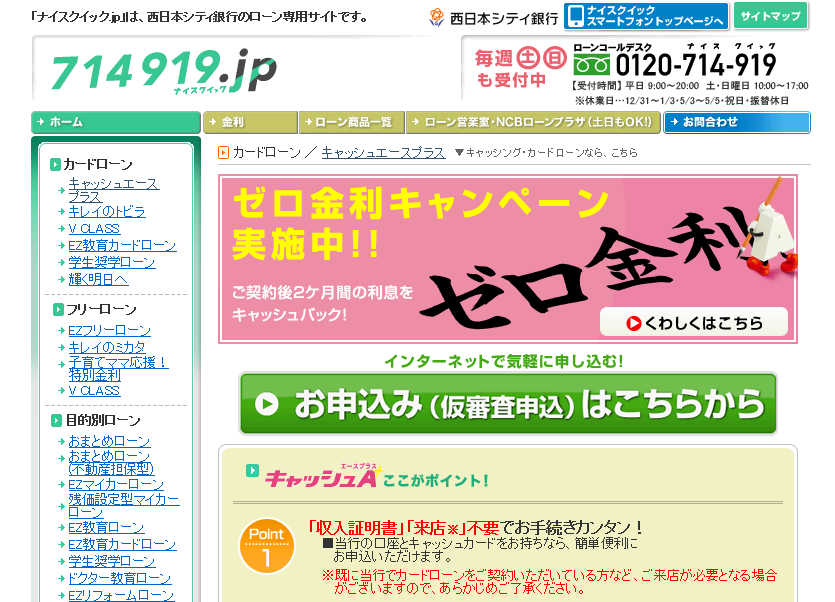Click the 目的別ローン sidebar section icon
Viewport: 835px width, 602px height.
pos(56,420)
